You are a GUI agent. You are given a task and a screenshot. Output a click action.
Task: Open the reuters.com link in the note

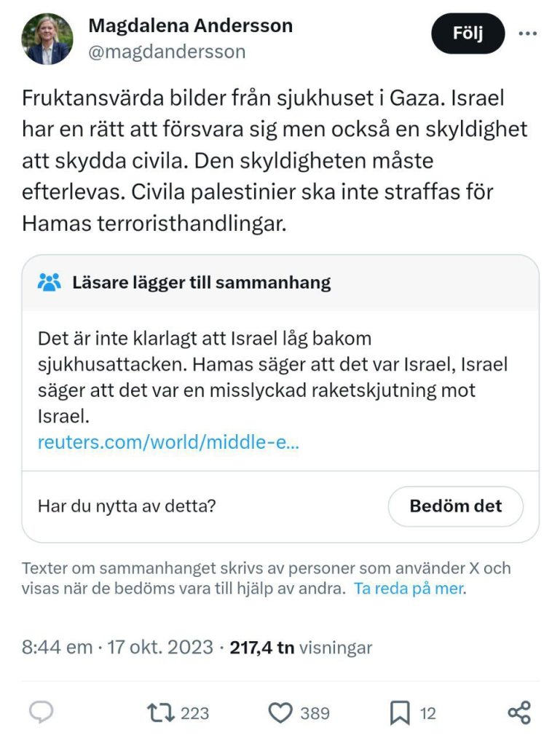tap(168, 443)
